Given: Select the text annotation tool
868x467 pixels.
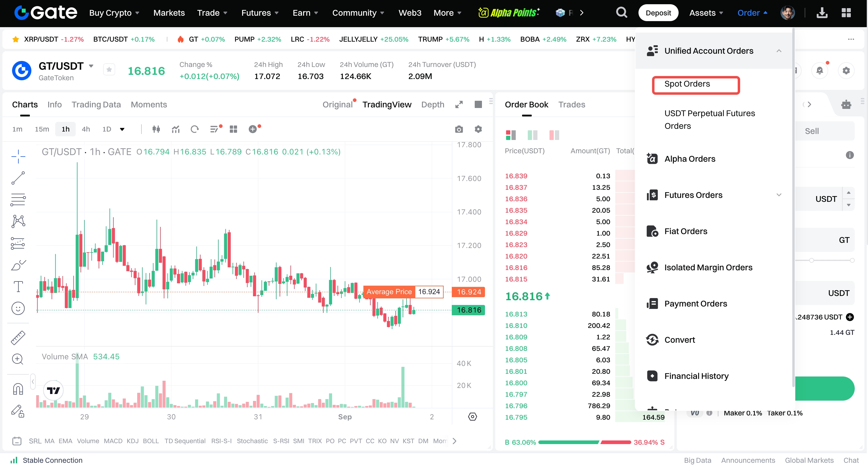Looking at the screenshot, I should point(18,287).
